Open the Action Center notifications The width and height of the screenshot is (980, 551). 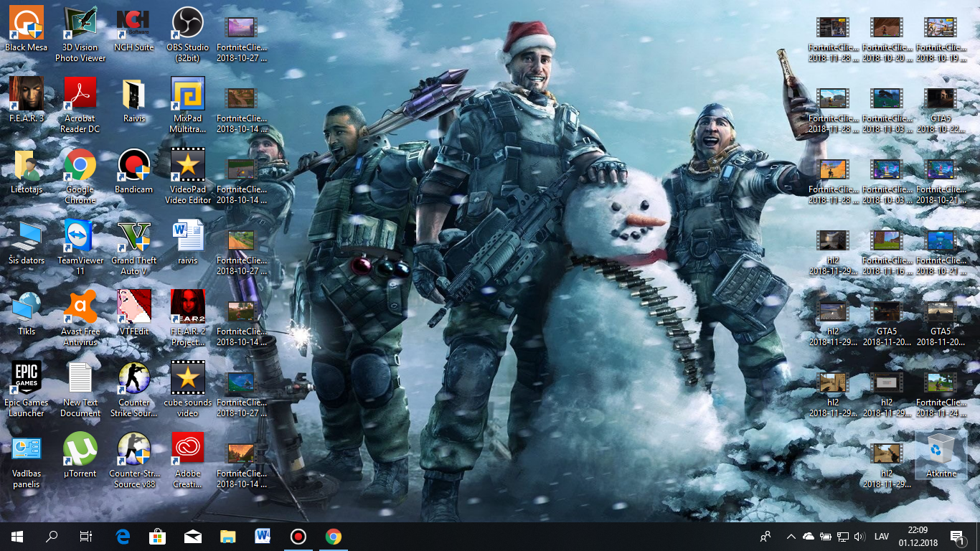tap(957, 537)
